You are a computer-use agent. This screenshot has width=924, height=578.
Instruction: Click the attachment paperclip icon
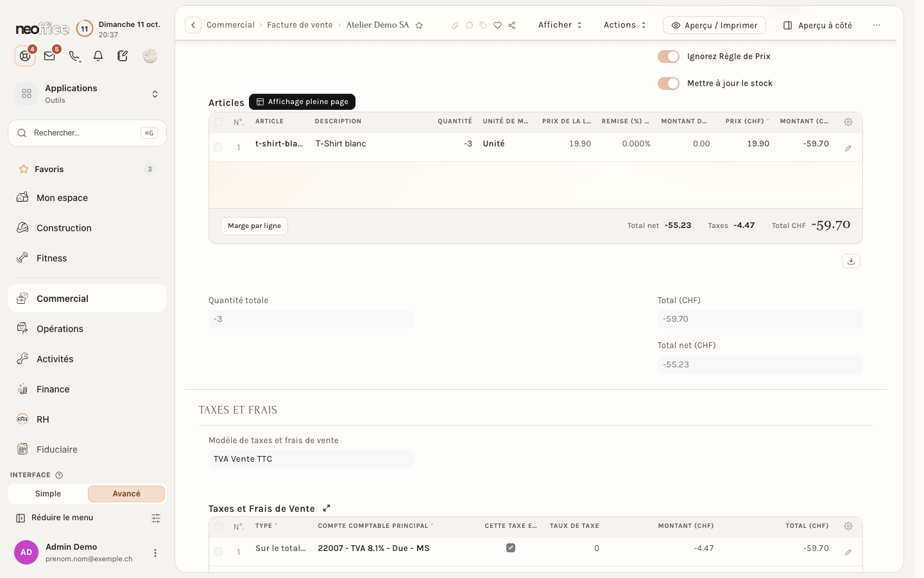click(455, 25)
